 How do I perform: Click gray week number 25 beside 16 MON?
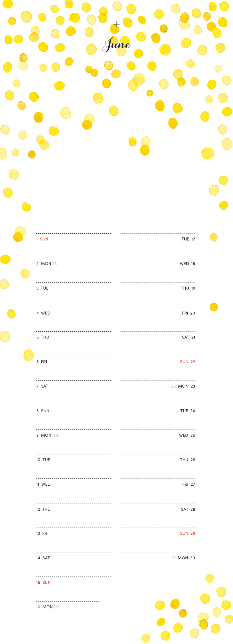coord(57,607)
